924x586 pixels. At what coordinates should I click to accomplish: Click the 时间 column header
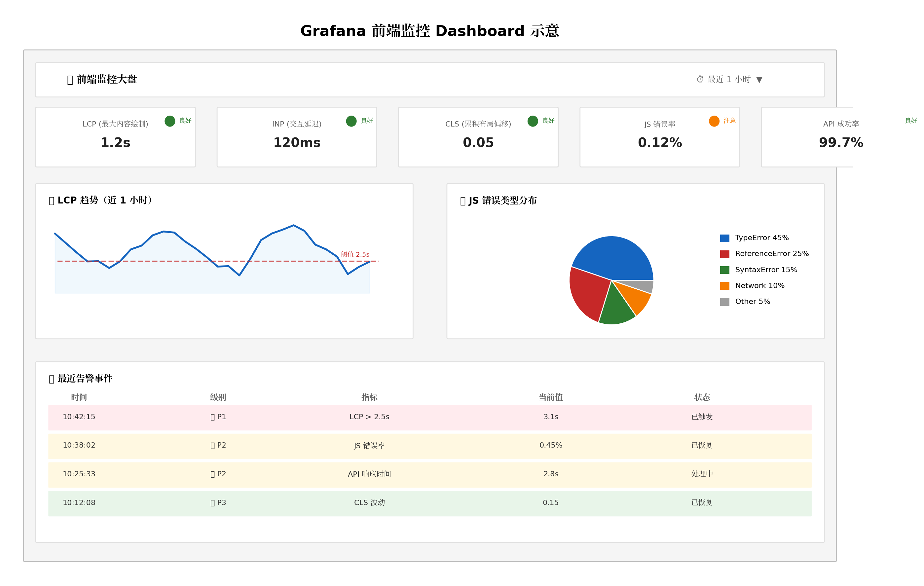79,397
